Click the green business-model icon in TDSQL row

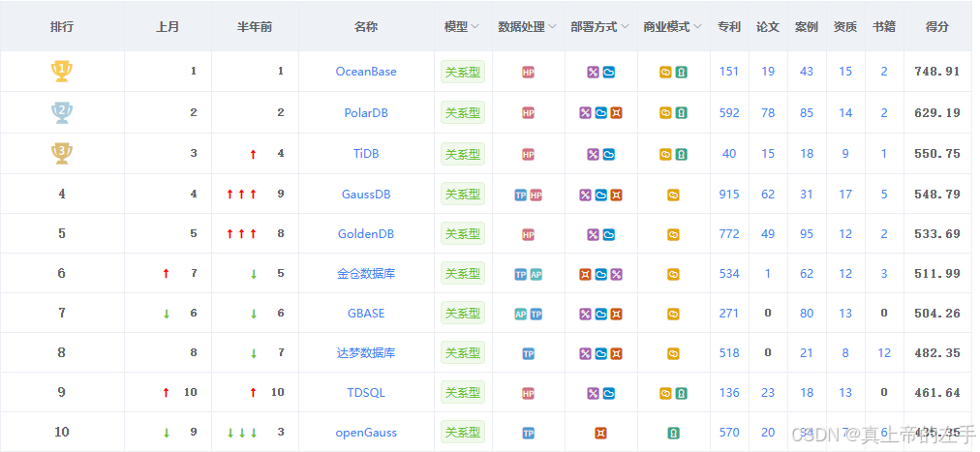click(x=681, y=393)
